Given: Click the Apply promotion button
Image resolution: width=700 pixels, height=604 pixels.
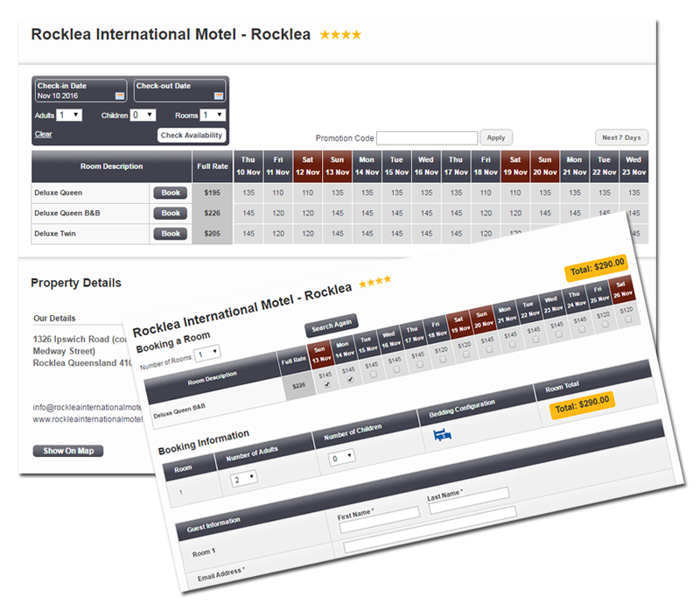Looking at the screenshot, I should pos(496,137).
